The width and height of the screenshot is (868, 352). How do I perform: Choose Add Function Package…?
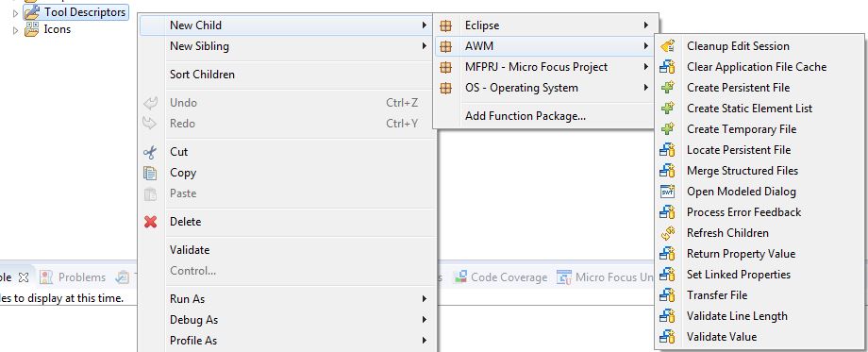(544, 116)
